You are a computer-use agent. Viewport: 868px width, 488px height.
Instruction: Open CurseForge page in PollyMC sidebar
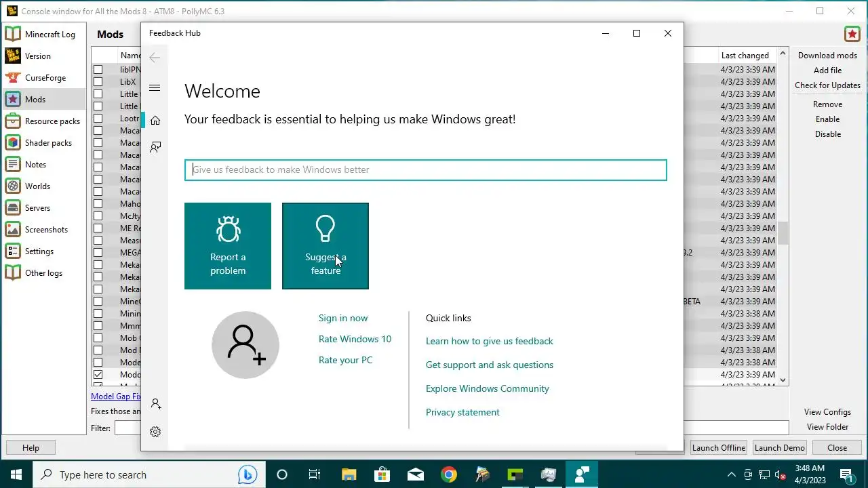point(45,77)
